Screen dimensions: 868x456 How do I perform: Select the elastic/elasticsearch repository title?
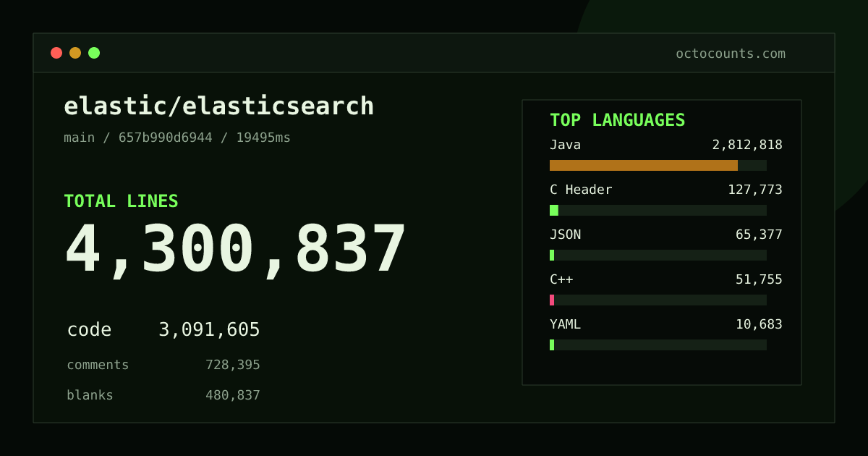click(219, 106)
